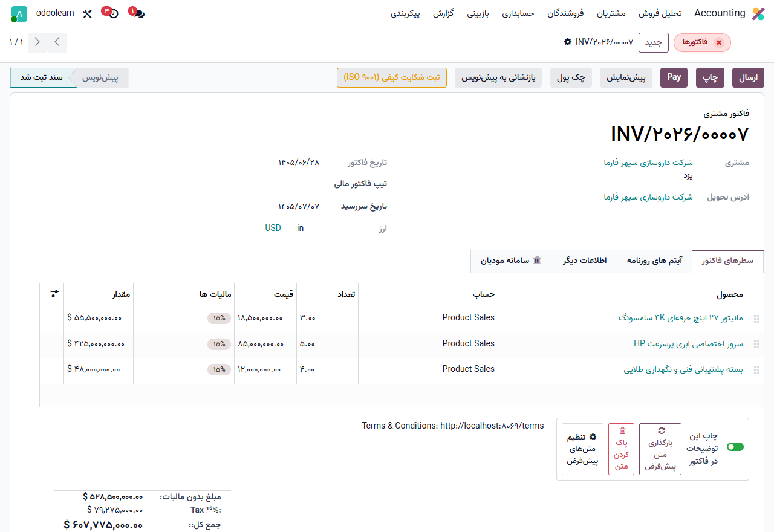Click the ۱۵% tax tag on سرور row
Image resolution: width=774 pixels, height=532 pixels.
219,344
